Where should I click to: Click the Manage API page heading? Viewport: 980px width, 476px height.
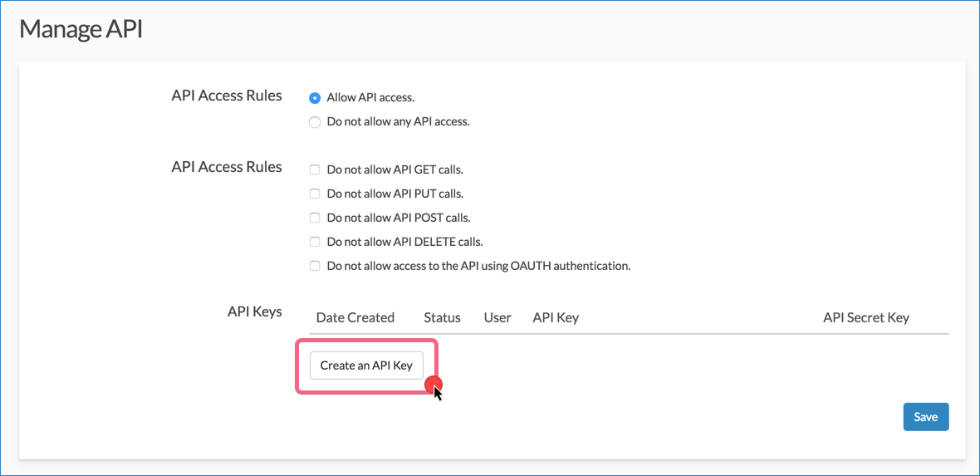(81, 29)
